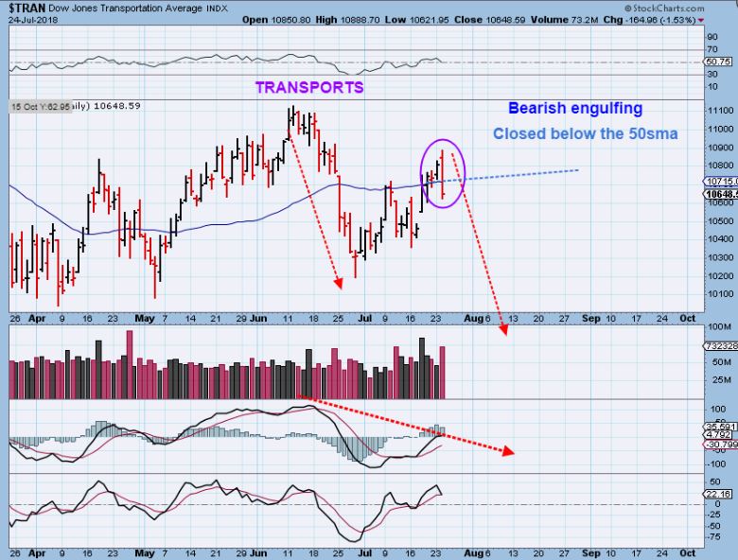The width and height of the screenshot is (738, 560).
Task: Open the StockCharts.com attribution link
Action: (x=664, y=8)
